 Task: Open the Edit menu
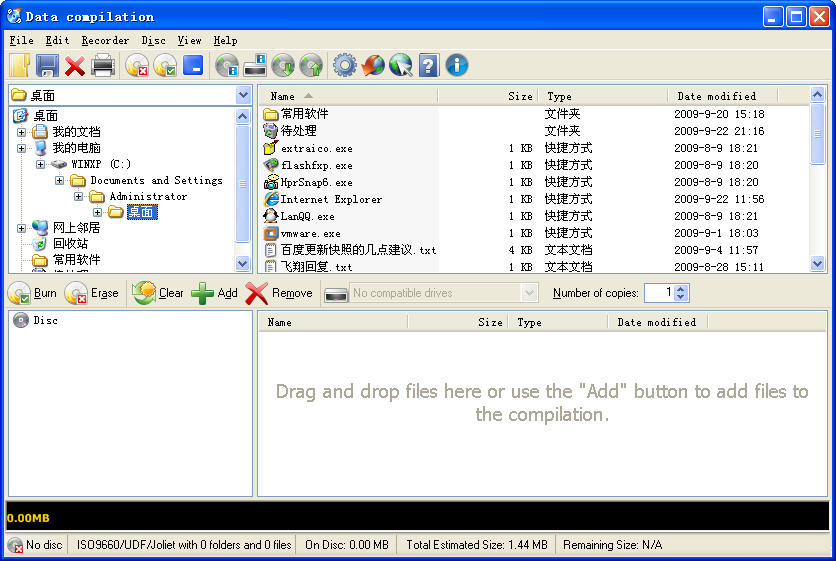57,41
